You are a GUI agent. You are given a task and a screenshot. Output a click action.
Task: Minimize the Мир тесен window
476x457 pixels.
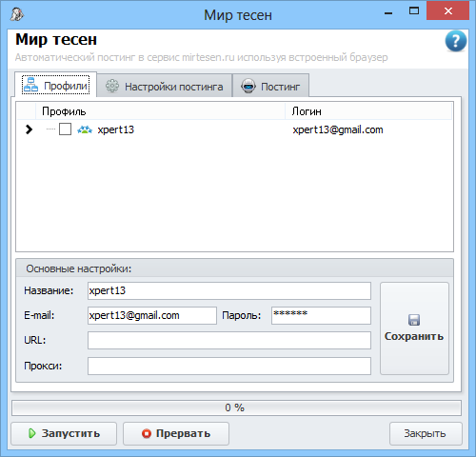[388, 12]
